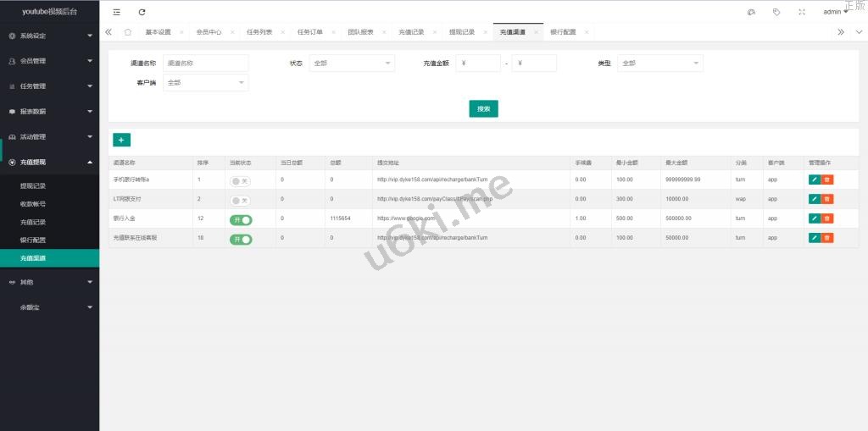
Task: Click the tag note icon in header
Action: 776,12
